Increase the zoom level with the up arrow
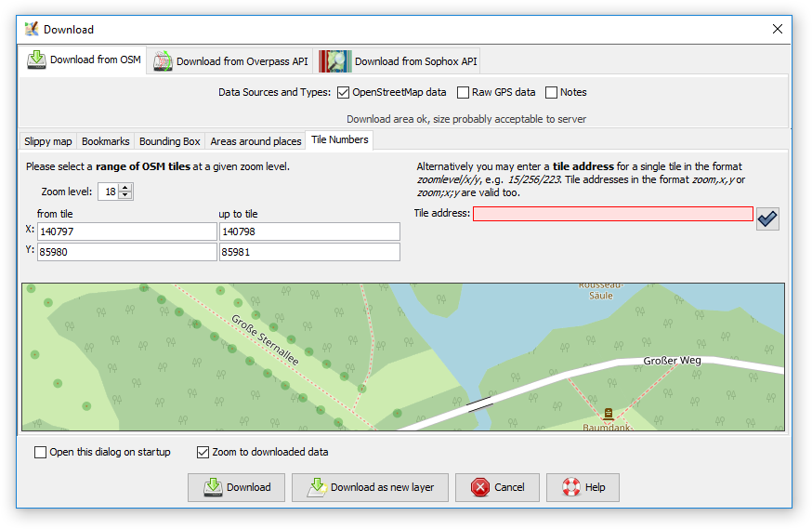Viewport: 812px width, 529px height. 126,187
